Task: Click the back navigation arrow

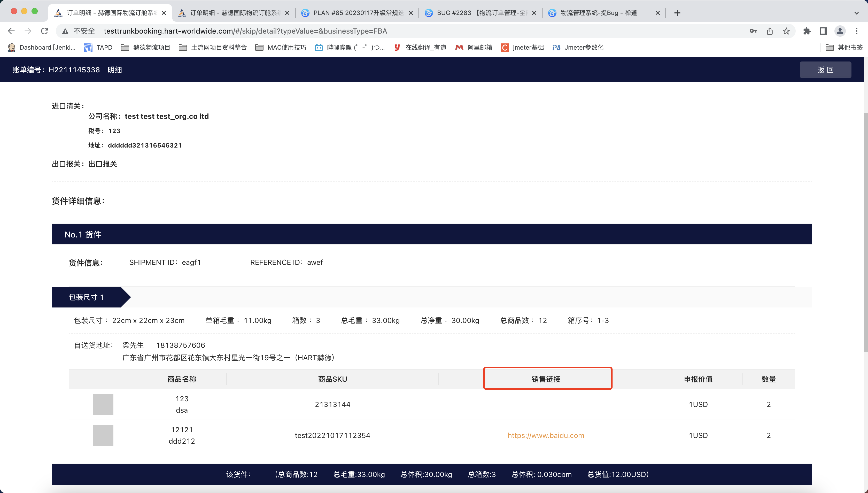Action: 11,31
